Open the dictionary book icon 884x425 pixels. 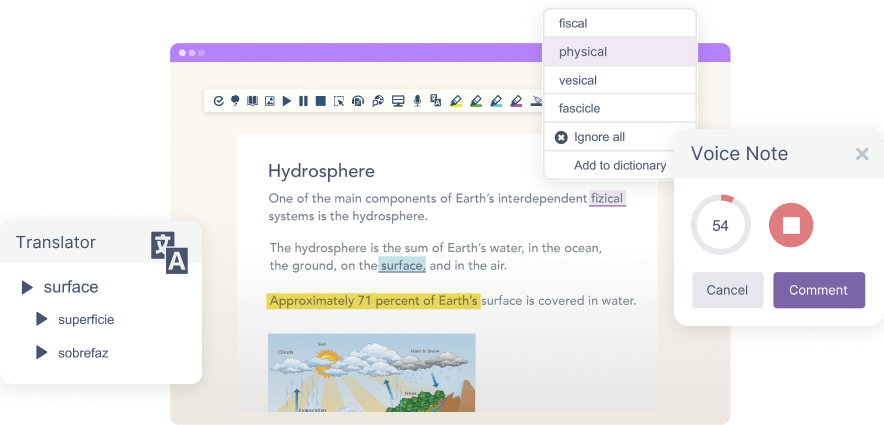pos(252,101)
